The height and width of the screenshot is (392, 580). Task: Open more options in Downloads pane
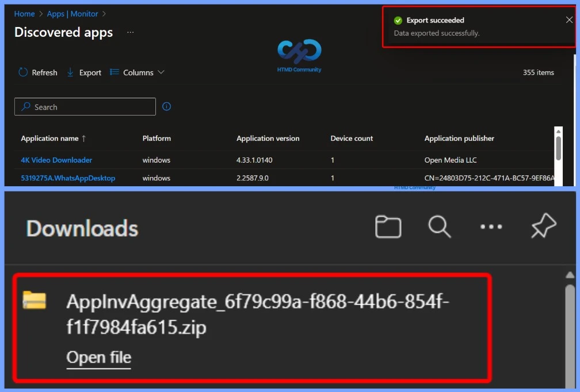tap(491, 226)
